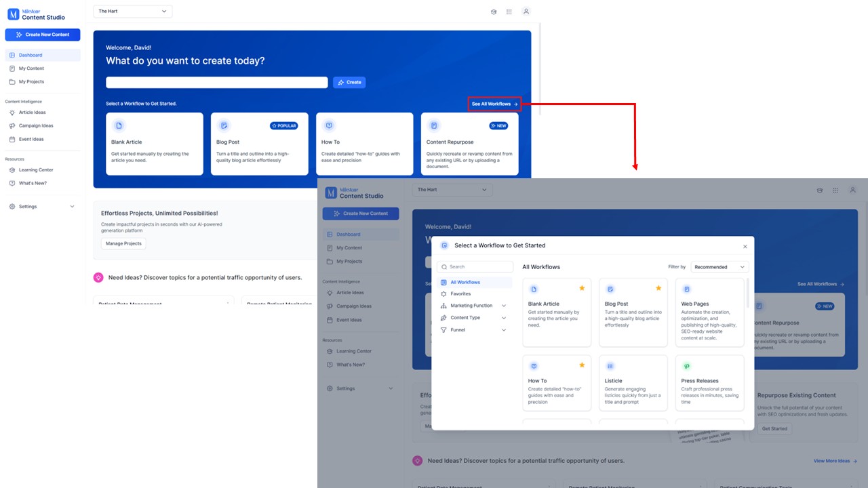Click the Manage Projects button in upper window
Image resolution: width=868 pixels, height=488 pixels.
(123, 243)
